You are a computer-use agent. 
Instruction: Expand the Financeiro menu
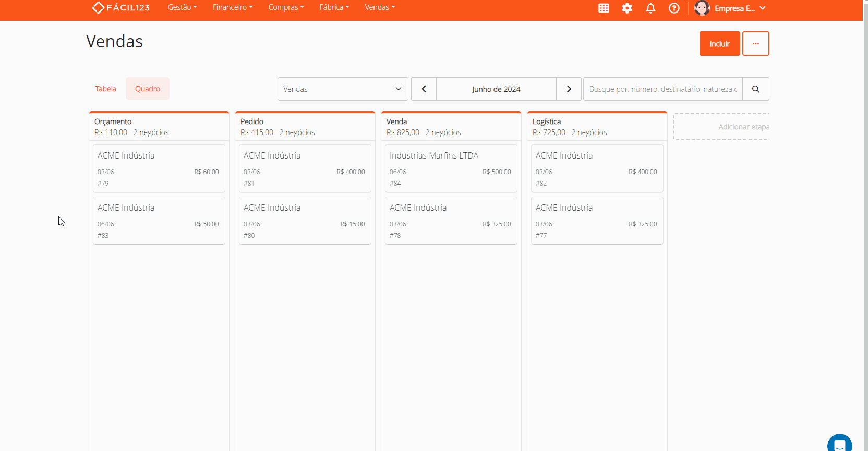(x=232, y=7)
